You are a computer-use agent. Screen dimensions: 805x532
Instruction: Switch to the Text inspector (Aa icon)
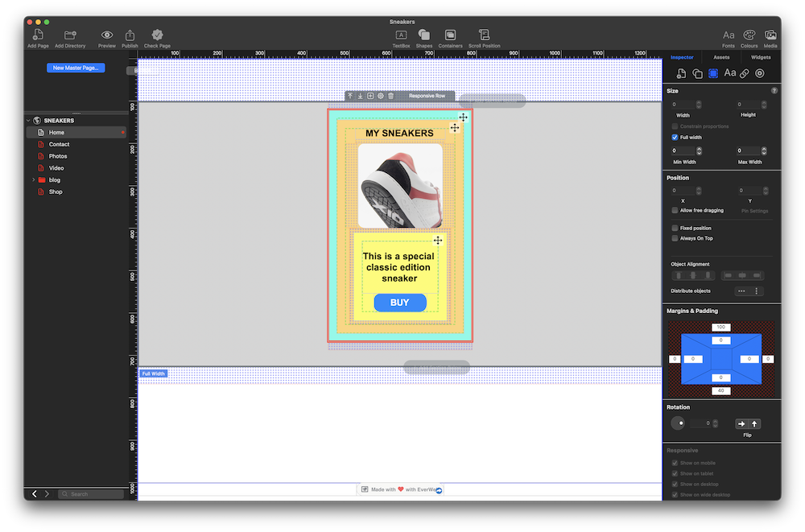pos(729,73)
